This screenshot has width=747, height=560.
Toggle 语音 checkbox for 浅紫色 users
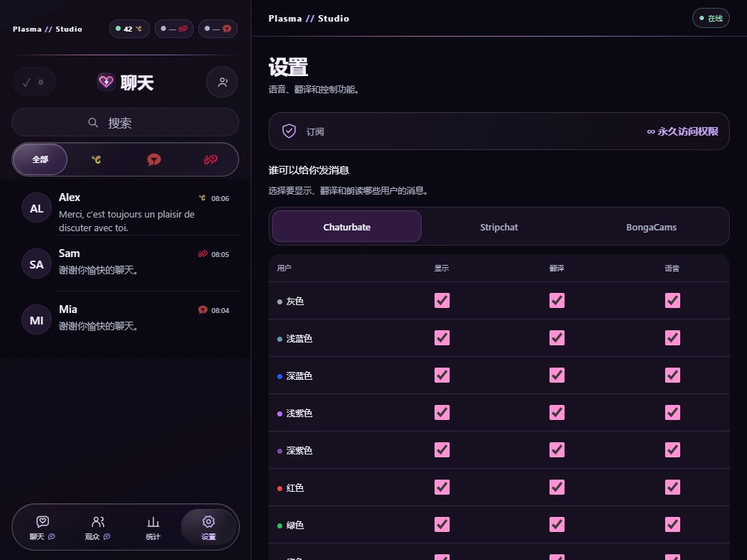(673, 412)
